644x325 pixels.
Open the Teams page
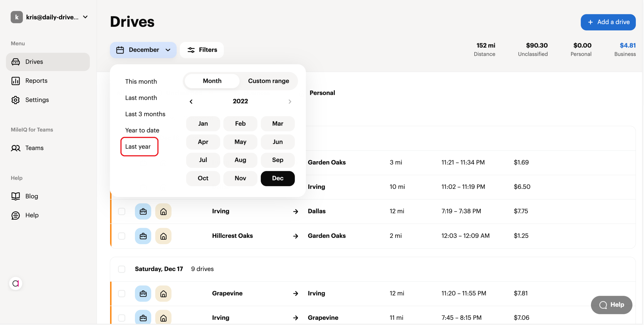tap(34, 148)
